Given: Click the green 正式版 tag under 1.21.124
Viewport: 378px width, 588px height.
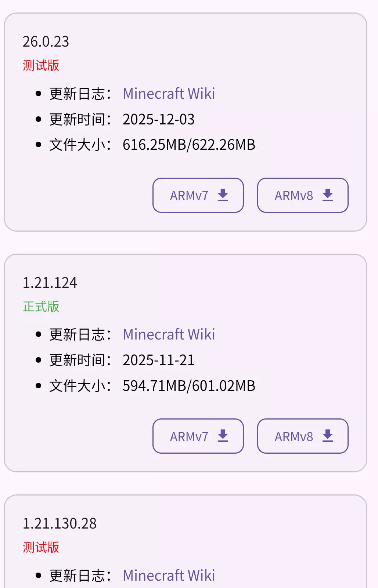Looking at the screenshot, I should coord(41,306).
